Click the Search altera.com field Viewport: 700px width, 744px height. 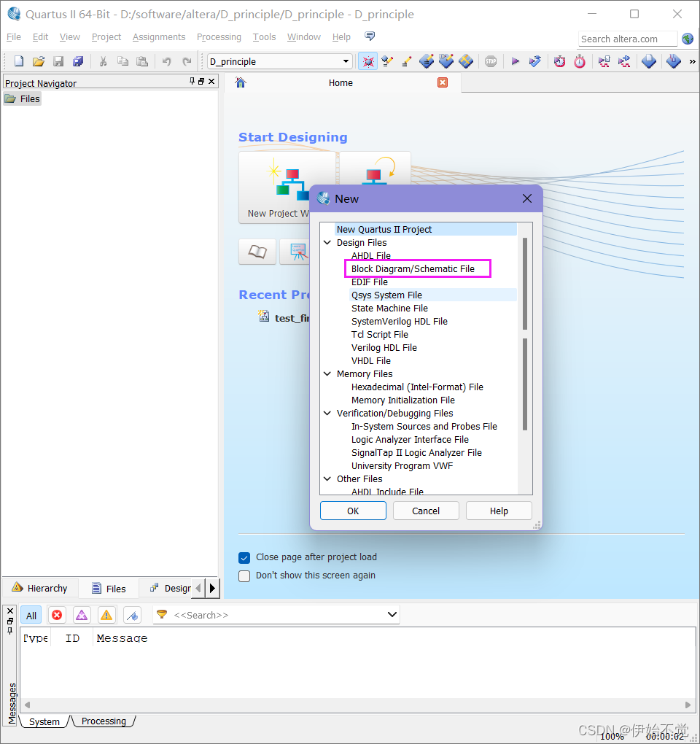(x=627, y=39)
